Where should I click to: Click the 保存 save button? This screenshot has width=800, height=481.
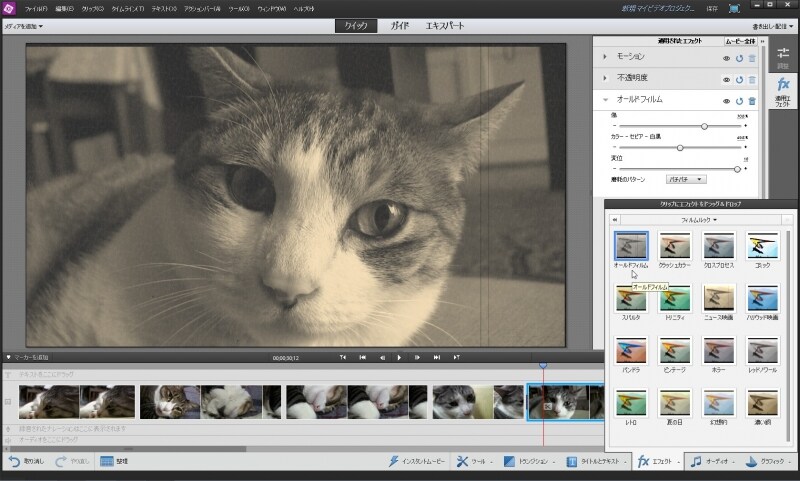(x=711, y=8)
